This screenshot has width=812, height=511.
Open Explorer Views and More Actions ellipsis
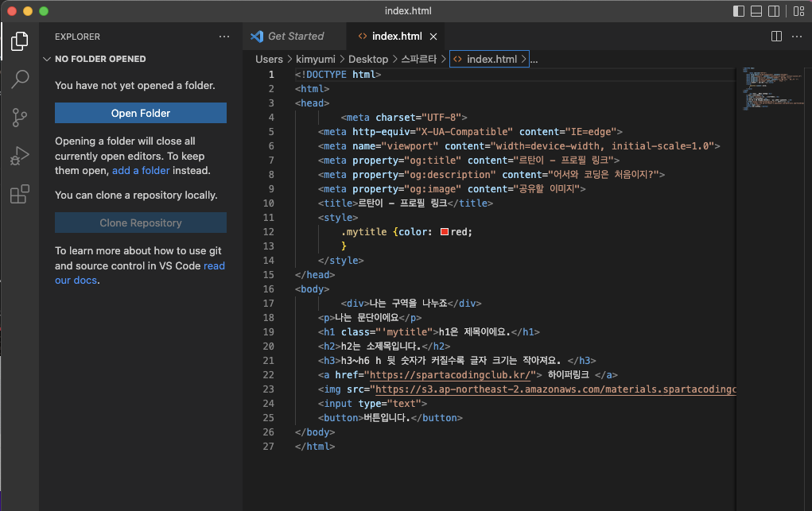[224, 37]
